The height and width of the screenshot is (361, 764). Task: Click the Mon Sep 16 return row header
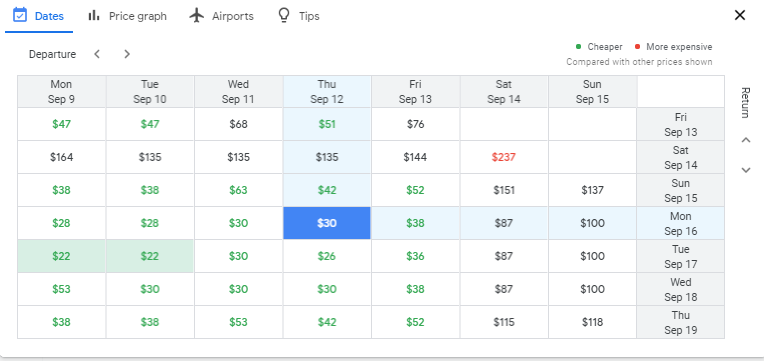[680, 223]
